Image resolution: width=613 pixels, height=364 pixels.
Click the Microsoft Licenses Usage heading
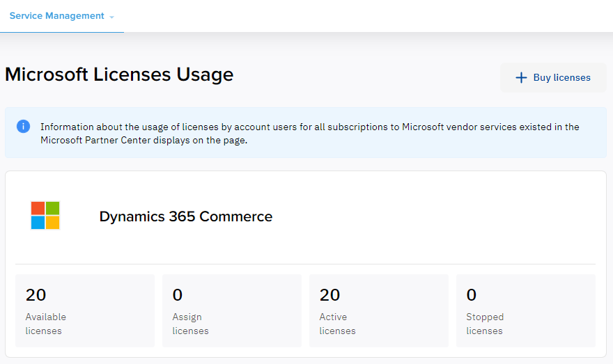119,74
